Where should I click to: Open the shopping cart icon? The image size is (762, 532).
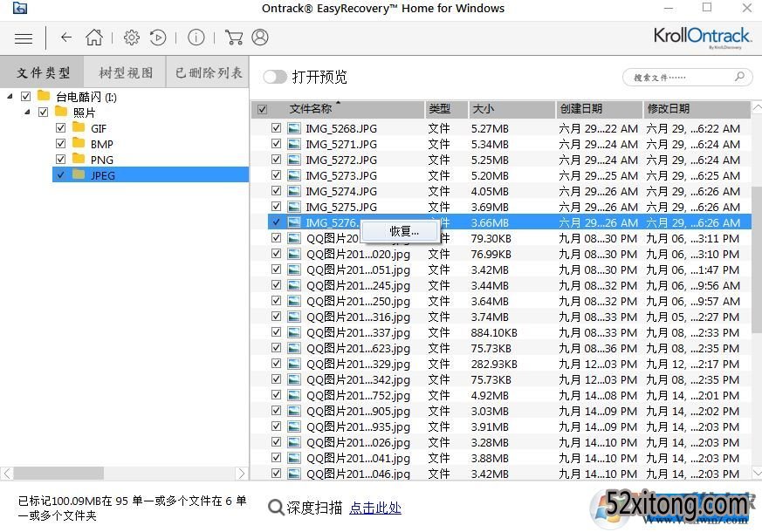pos(234,38)
